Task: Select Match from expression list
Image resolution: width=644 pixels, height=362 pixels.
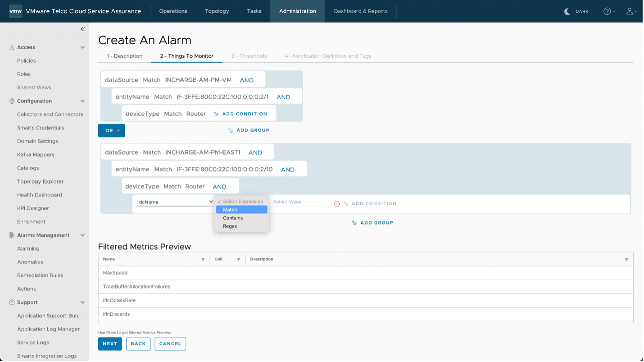Action: (242, 210)
